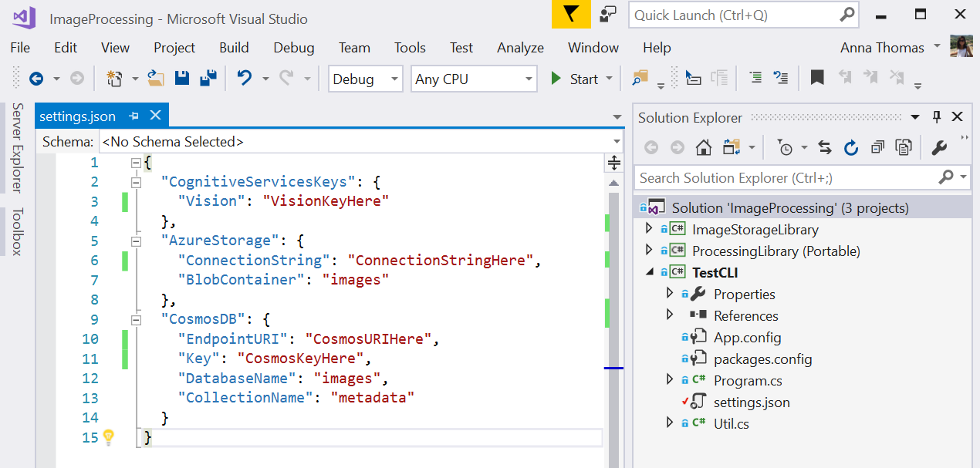Click the editor split handle above the scrollbar

[614, 163]
